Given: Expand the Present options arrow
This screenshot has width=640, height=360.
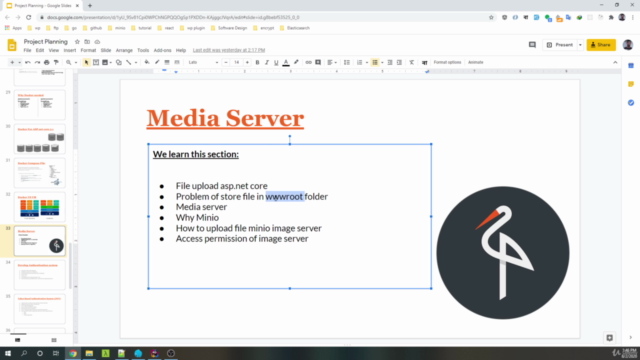Looking at the screenshot, I should click(x=580, y=45).
